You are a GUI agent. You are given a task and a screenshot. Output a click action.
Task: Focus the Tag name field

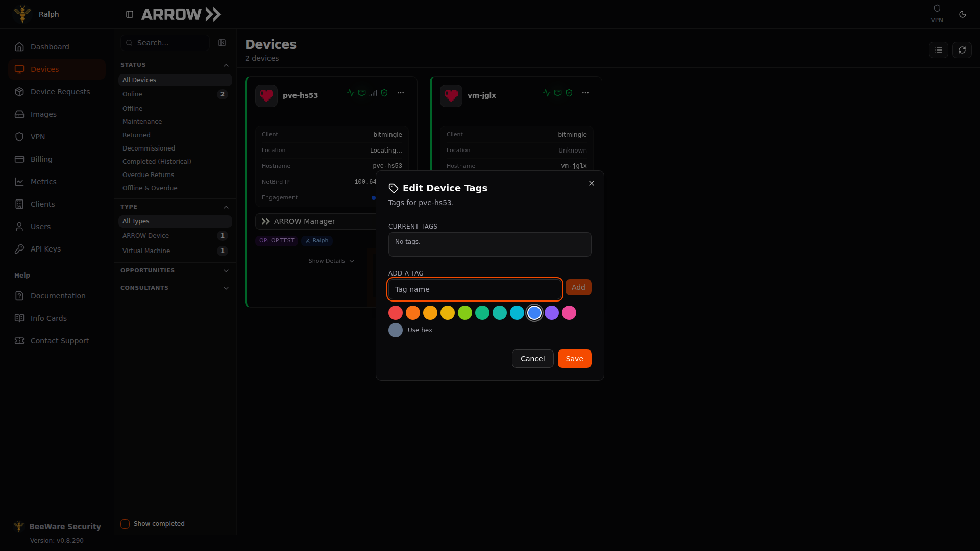475,289
